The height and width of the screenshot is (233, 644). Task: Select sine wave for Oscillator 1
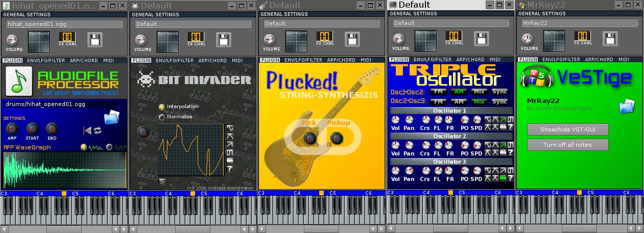click(488, 119)
